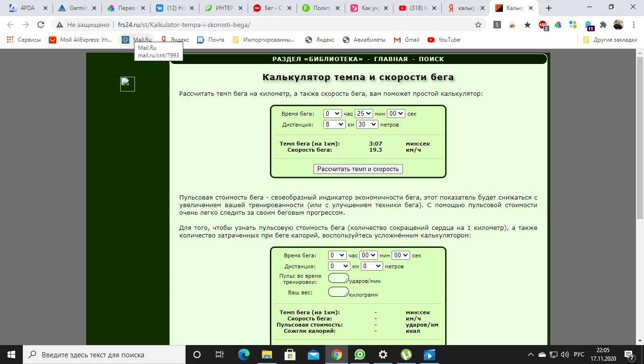Screen dimensions: 644x364
Task: Switch to the ИНТЕР tab
Action: (222, 8)
